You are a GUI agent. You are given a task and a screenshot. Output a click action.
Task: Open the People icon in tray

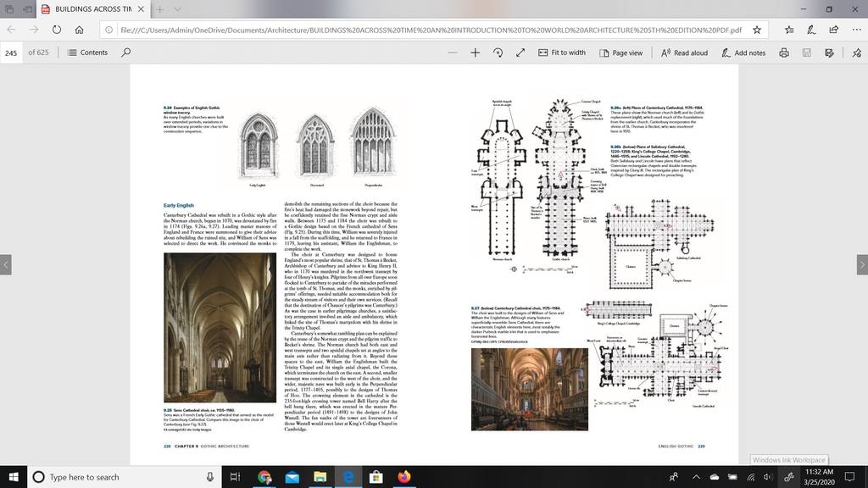(x=674, y=477)
